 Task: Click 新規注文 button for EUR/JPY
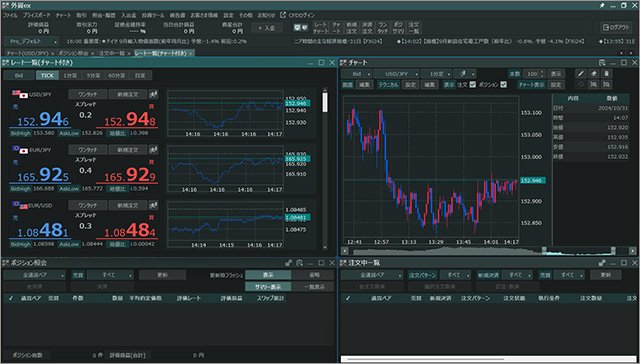(x=128, y=150)
